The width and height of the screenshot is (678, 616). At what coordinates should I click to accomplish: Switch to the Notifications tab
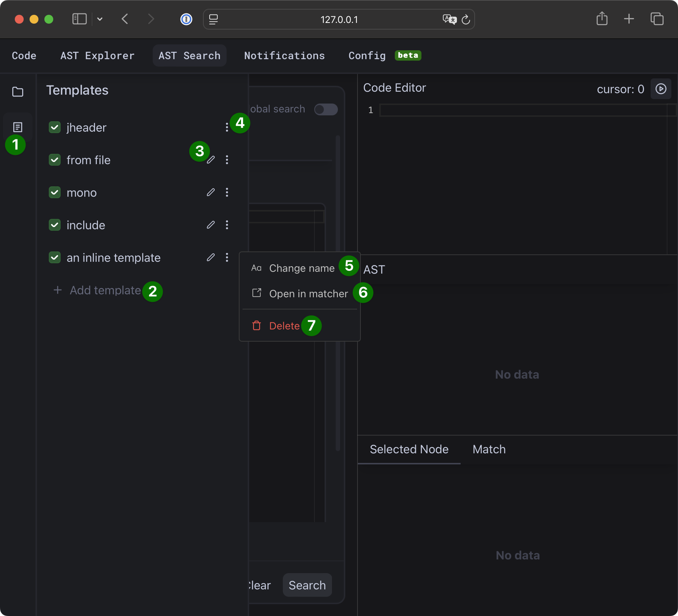click(x=284, y=55)
